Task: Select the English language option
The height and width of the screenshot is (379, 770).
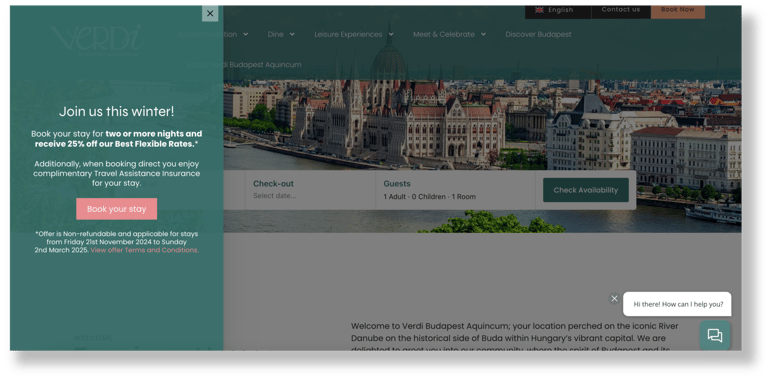Action: coord(558,10)
